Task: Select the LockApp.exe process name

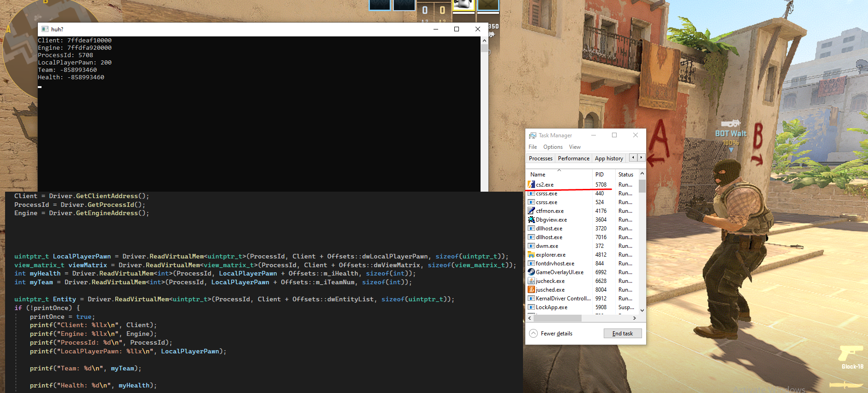Action: (x=552, y=307)
